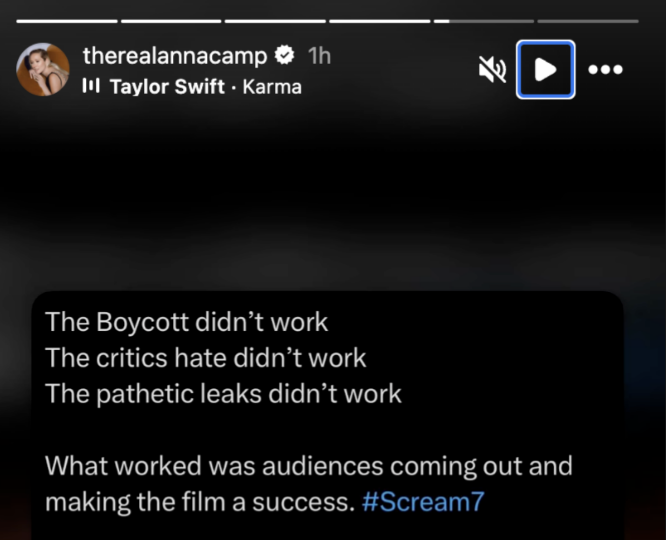Click the "The Boycott didn't work" line
666x540 pixels.
(x=186, y=323)
